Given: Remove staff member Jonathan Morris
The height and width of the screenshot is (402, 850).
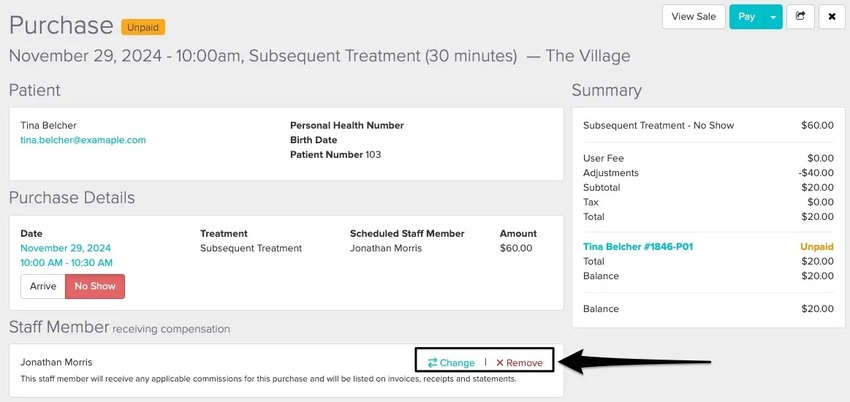Looking at the screenshot, I should click(x=519, y=363).
